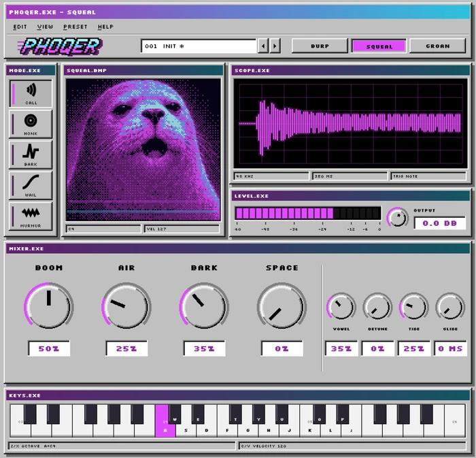Play the white key labeled D

(207, 430)
